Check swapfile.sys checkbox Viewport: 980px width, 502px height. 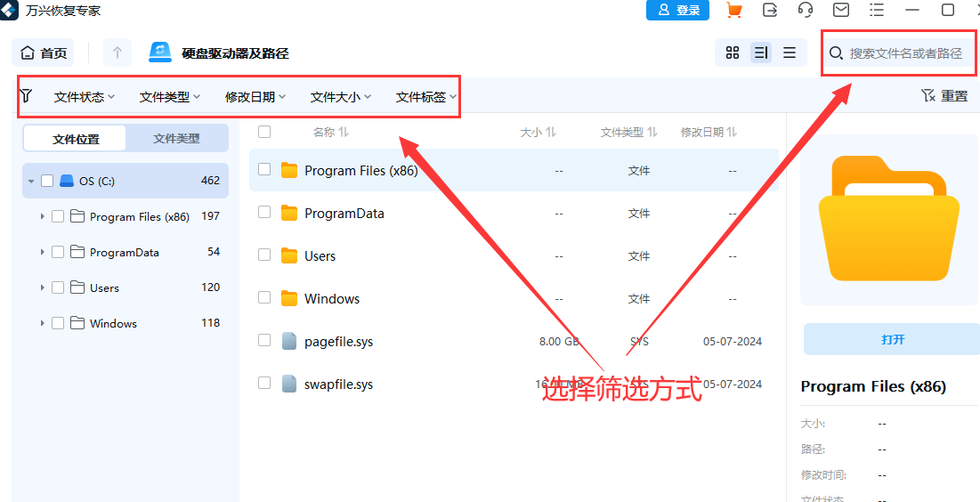264,382
